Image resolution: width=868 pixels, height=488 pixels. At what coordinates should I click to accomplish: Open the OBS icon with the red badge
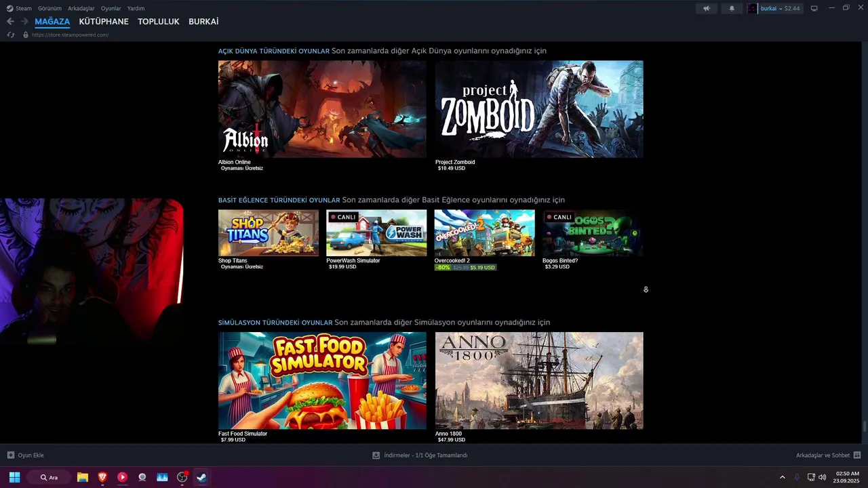coord(182,477)
